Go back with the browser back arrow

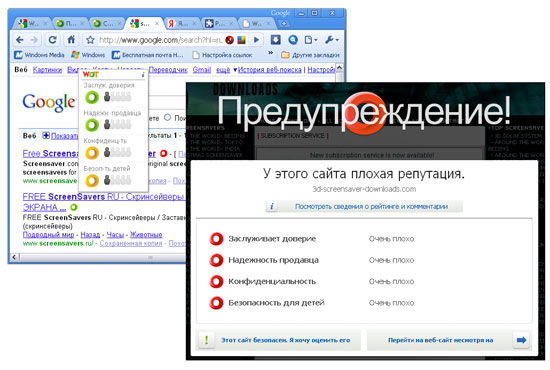[x=20, y=40]
